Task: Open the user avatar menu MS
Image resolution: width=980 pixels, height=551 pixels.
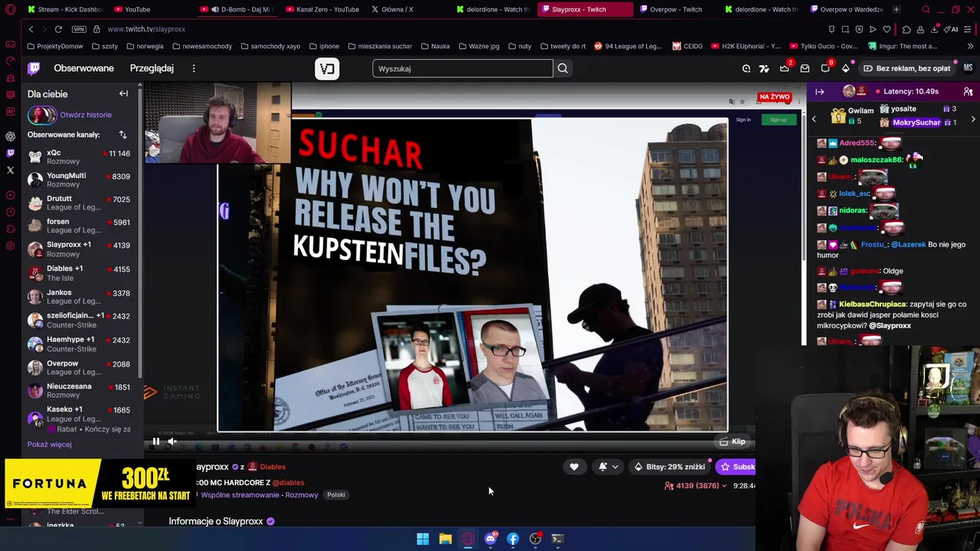Action: [968, 68]
